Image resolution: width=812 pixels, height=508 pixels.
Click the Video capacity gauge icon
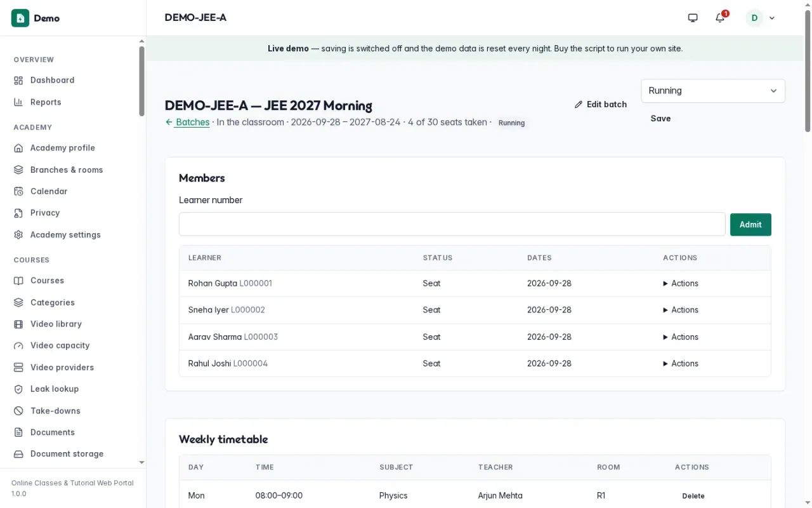18,345
